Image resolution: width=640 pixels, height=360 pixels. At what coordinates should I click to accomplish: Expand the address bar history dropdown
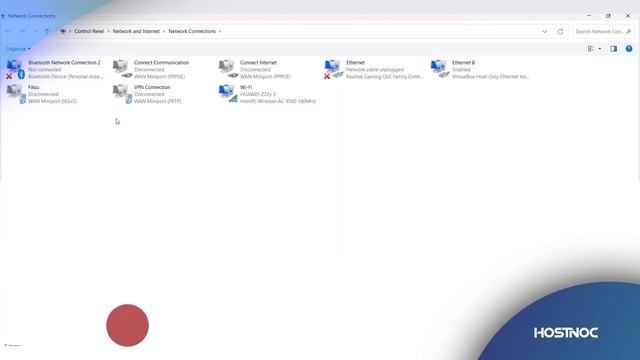coord(544,31)
